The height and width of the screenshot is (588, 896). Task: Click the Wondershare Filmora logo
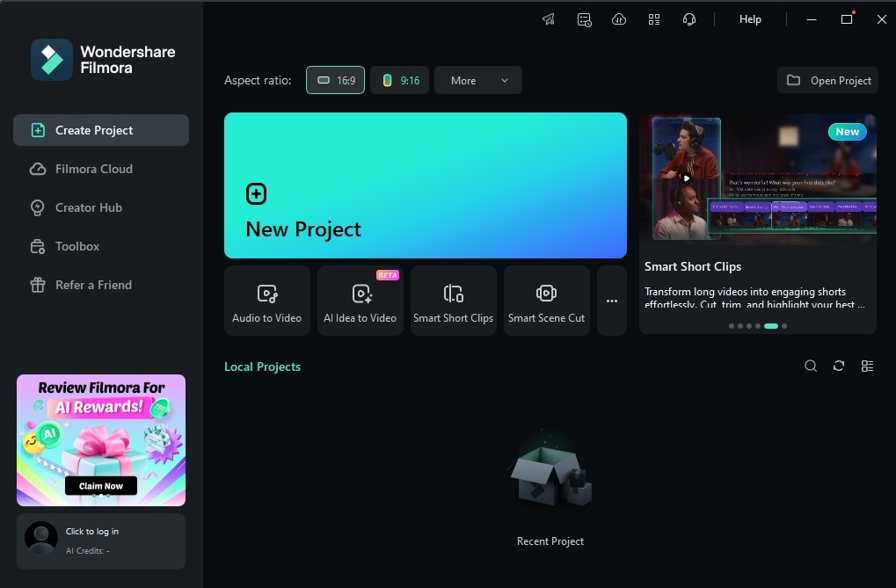103,60
